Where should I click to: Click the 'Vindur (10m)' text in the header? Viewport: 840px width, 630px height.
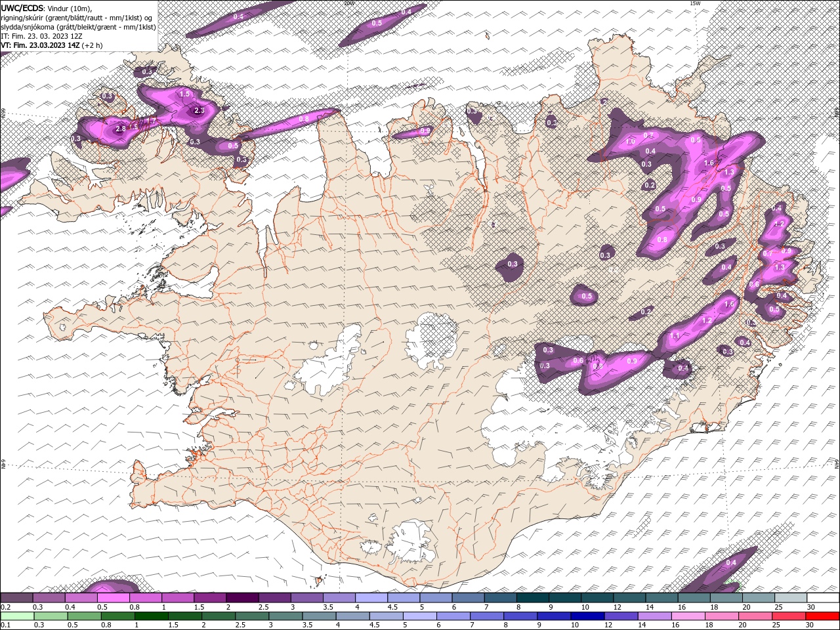[70, 8]
